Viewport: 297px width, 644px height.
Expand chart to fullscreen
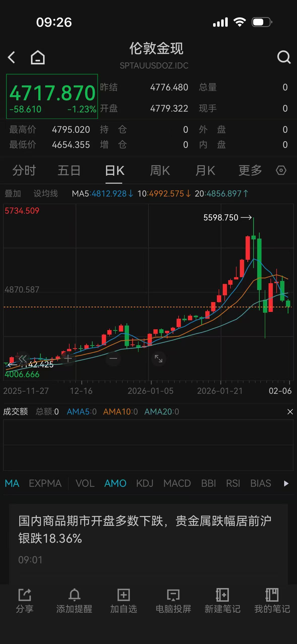tap(158, 359)
